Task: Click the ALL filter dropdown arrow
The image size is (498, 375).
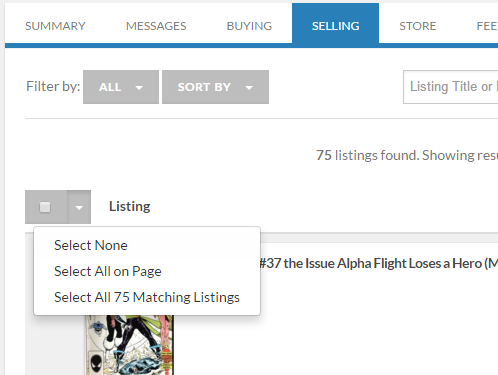Action: pos(139,88)
